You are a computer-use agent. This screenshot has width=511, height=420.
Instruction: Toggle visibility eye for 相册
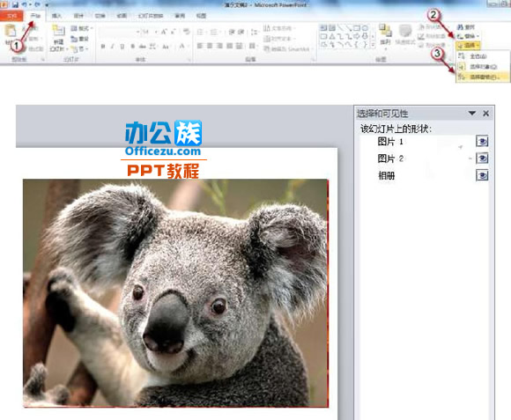(482, 175)
